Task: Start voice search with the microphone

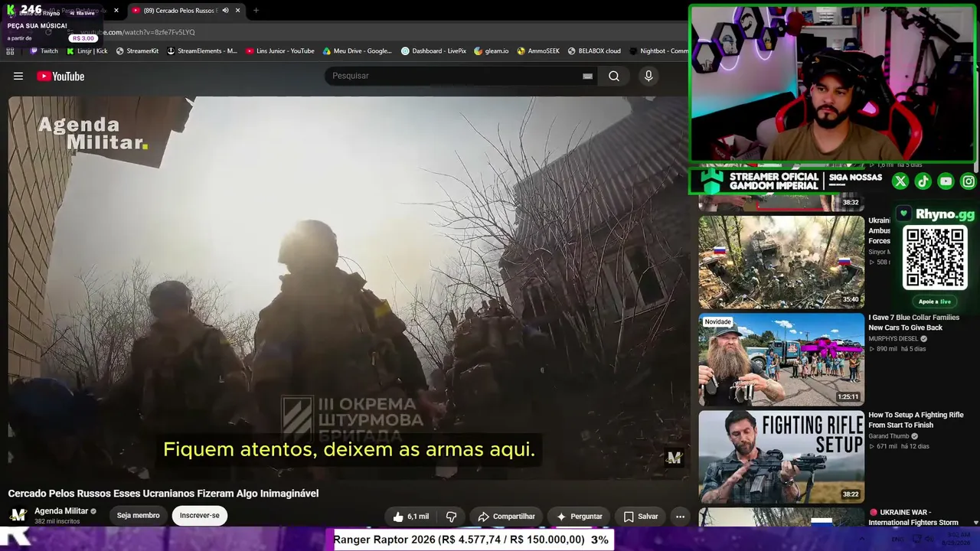Action: point(648,76)
